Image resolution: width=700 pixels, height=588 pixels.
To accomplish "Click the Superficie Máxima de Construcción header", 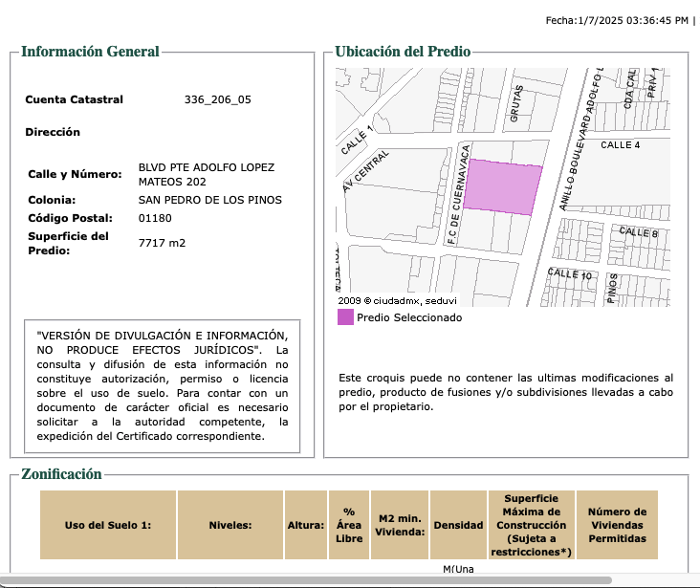I will 532,525.
